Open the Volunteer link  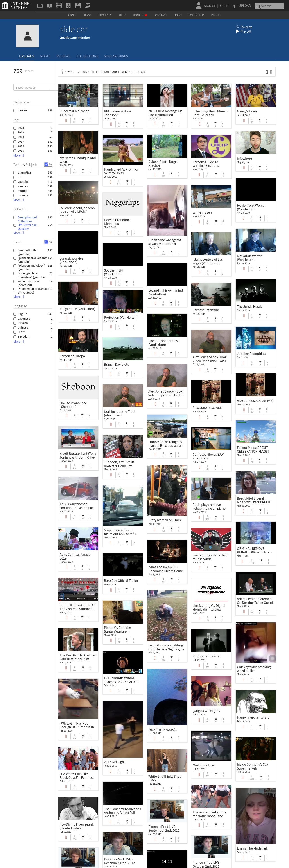click(196, 15)
